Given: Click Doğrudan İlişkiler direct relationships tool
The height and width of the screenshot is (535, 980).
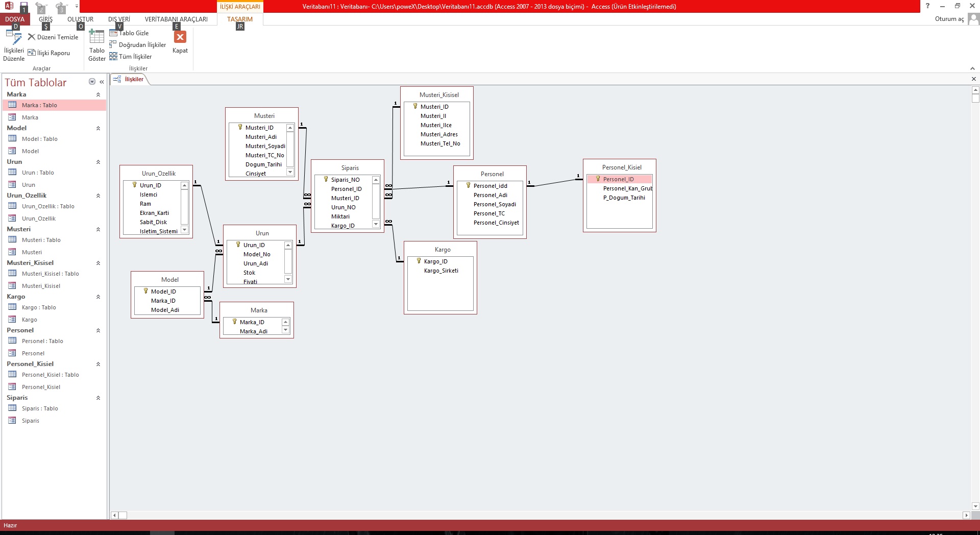Looking at the screenshot, I should (113, 45).
